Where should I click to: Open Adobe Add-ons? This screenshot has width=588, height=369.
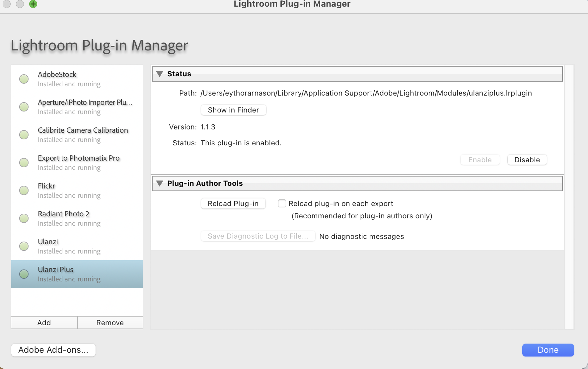pyautogui.click(x=53, y=350)
